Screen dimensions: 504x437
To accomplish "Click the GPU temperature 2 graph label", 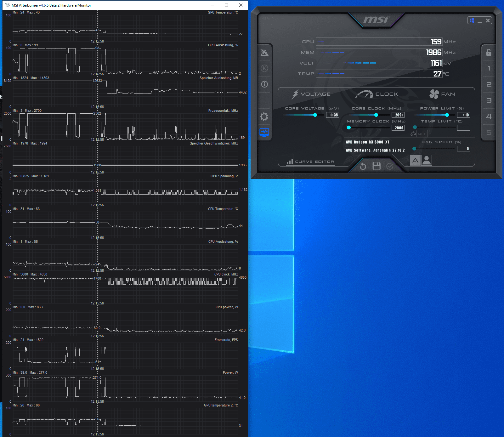I will point(221,405).
